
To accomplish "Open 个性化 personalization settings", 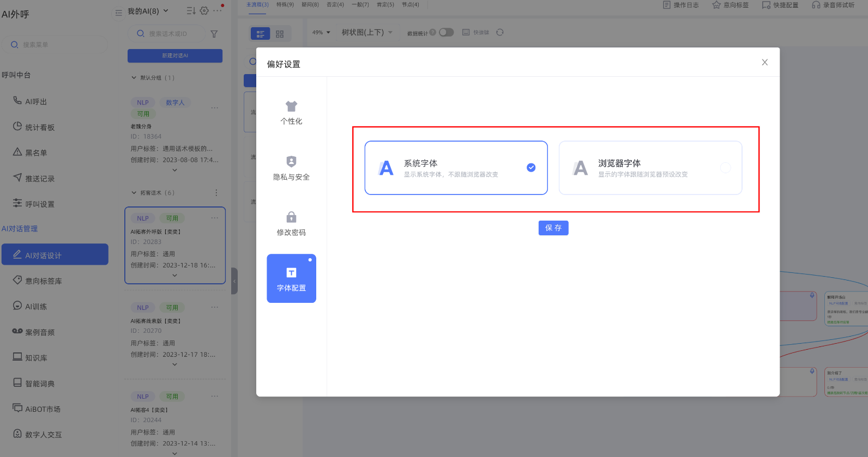I will point(291,113).
